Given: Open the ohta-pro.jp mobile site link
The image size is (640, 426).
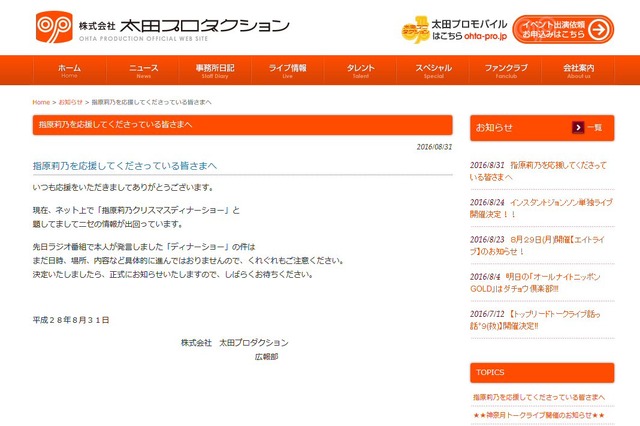Looking at the screenshot, I should coord(485,36).
